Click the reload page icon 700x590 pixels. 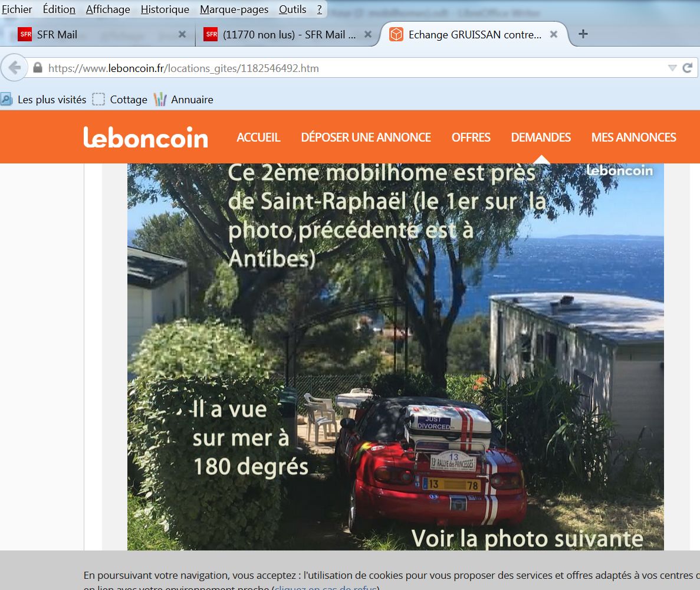(x=688, y=68)
